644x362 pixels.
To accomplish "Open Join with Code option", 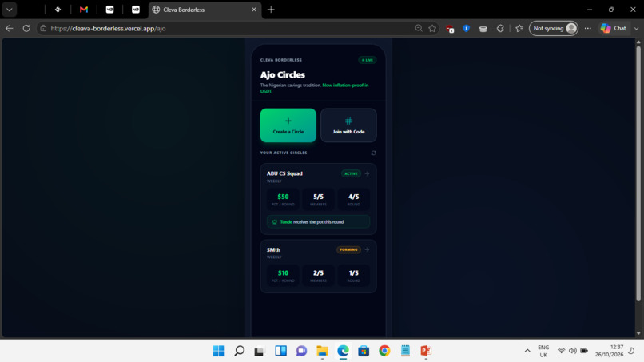I will coord(348,125).
